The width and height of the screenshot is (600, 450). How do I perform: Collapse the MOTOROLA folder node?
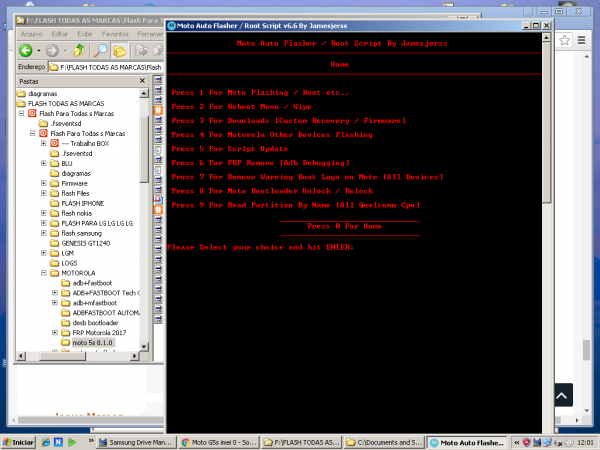44,273
